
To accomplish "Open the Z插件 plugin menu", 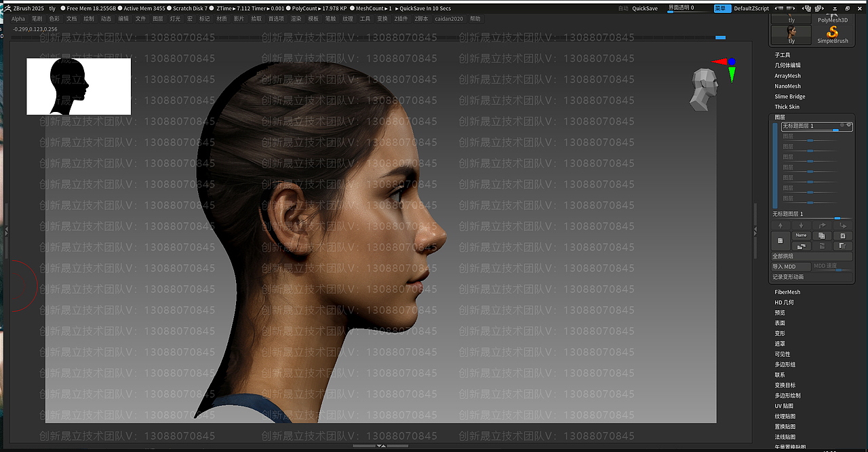I will click(x=401, y=19).
